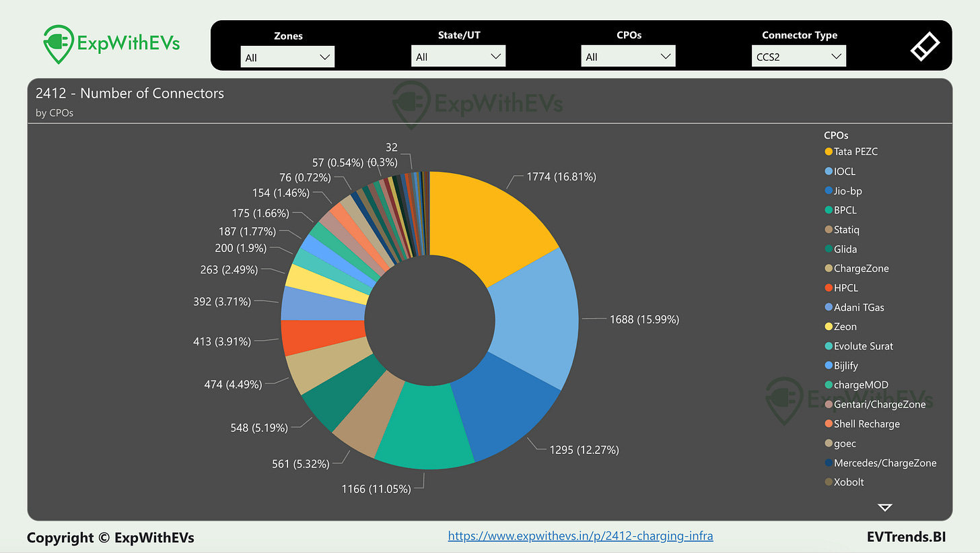The height and width of the screenshot is (553, 980).
Task: Select Gentari/ChargeZone legend entry
Action: coord(875,404)
